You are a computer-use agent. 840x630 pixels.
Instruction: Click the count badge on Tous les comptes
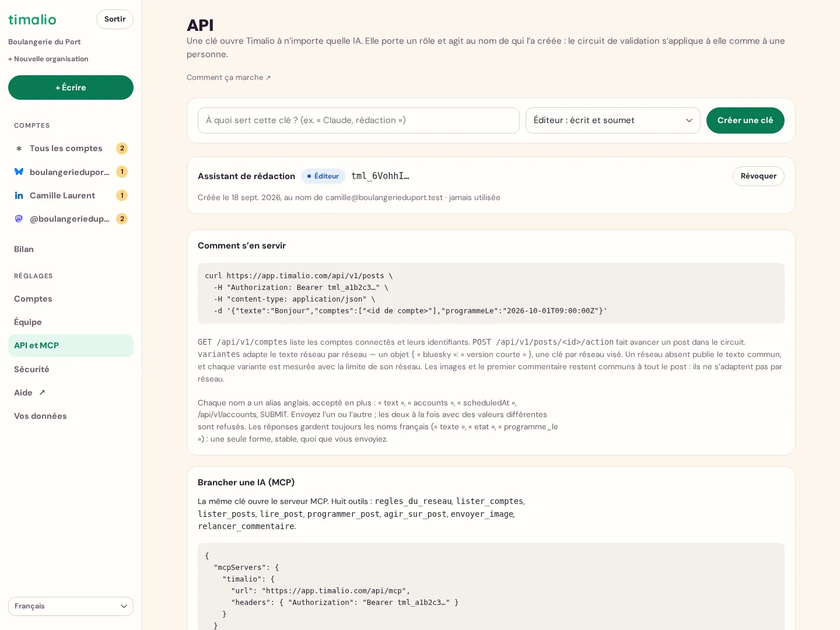coord(122,148)
